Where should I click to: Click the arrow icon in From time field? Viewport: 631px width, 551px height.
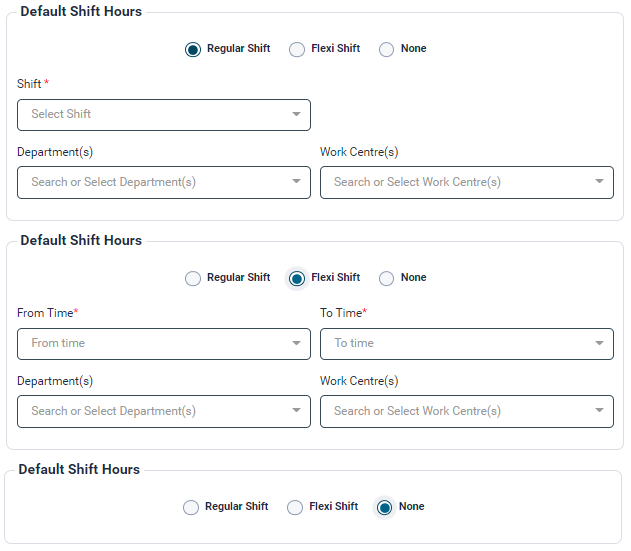(x=296, y=343)
